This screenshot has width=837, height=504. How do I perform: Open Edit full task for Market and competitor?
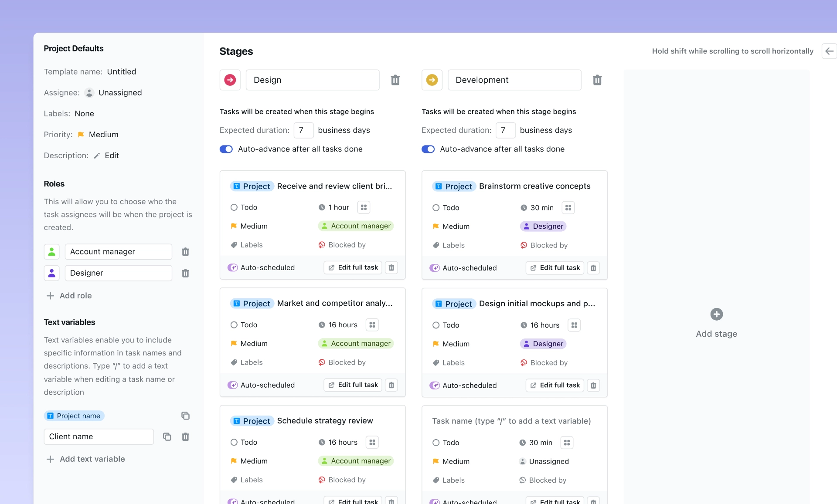pos(353,385)
